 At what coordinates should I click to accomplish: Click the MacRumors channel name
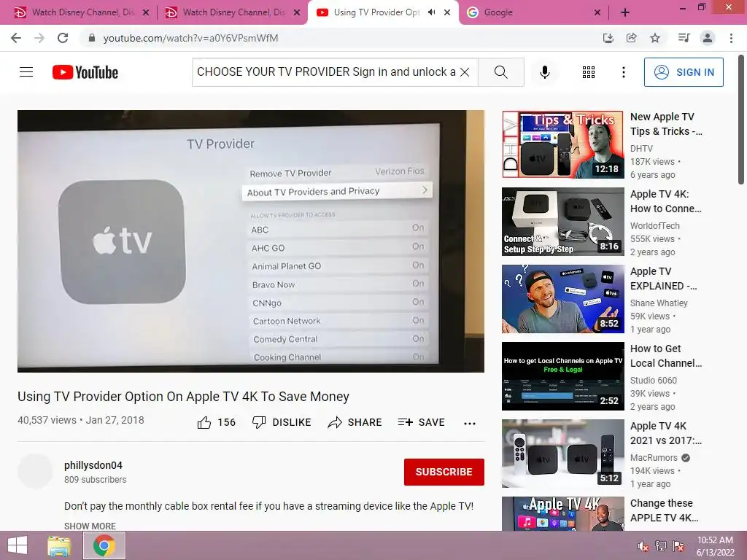click(x=654, y=458)
